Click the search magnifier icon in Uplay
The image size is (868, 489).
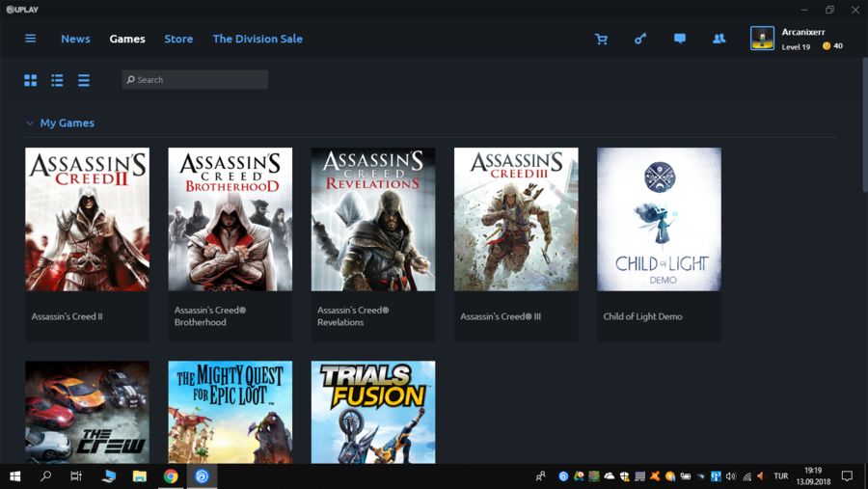click(x=130, y=80)
